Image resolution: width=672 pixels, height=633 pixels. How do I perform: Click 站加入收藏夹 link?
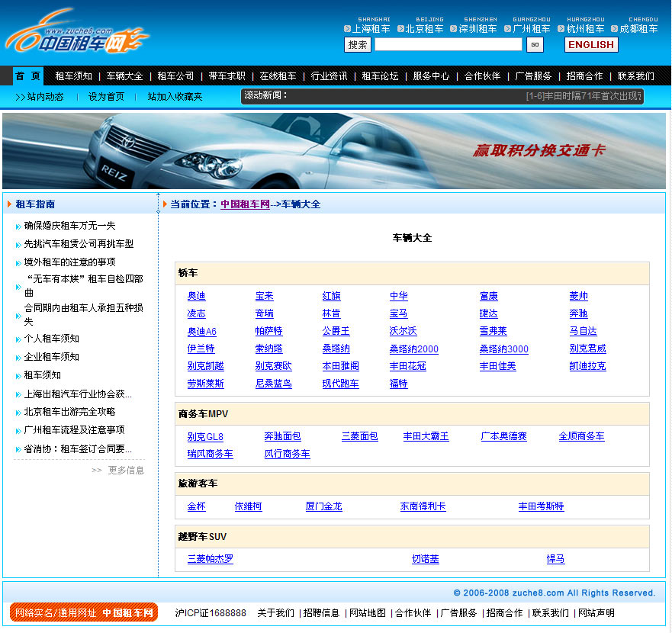175,97
